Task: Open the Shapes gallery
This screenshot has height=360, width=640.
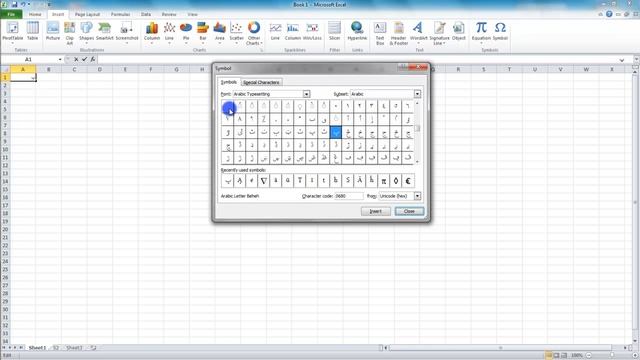Action: pyautogui.click(x=86, y=32)
